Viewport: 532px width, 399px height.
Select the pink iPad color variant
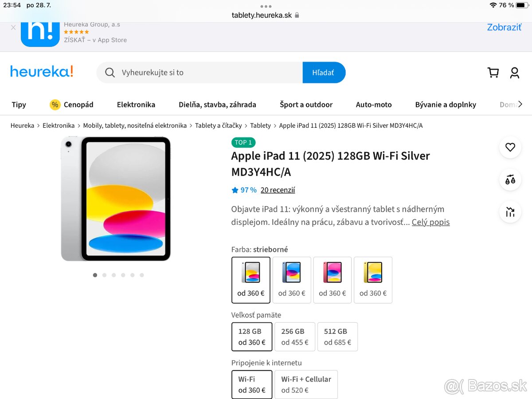332,280
